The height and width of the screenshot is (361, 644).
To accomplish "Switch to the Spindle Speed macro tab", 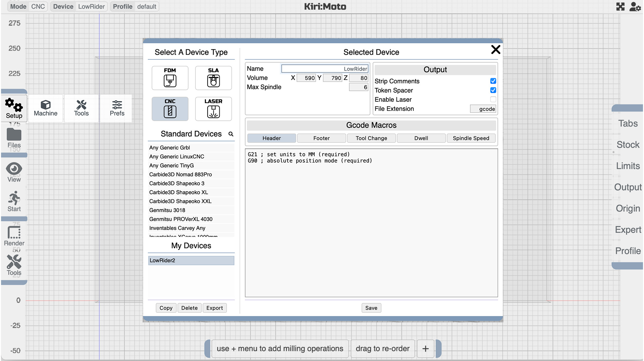I will 471,138.
